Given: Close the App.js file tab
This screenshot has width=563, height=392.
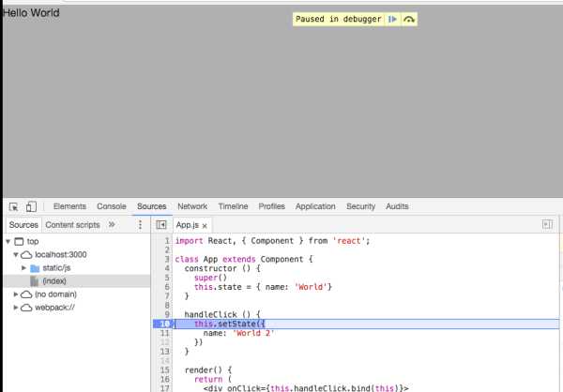Looking at the screenshot, I should [x=205, y=226].
